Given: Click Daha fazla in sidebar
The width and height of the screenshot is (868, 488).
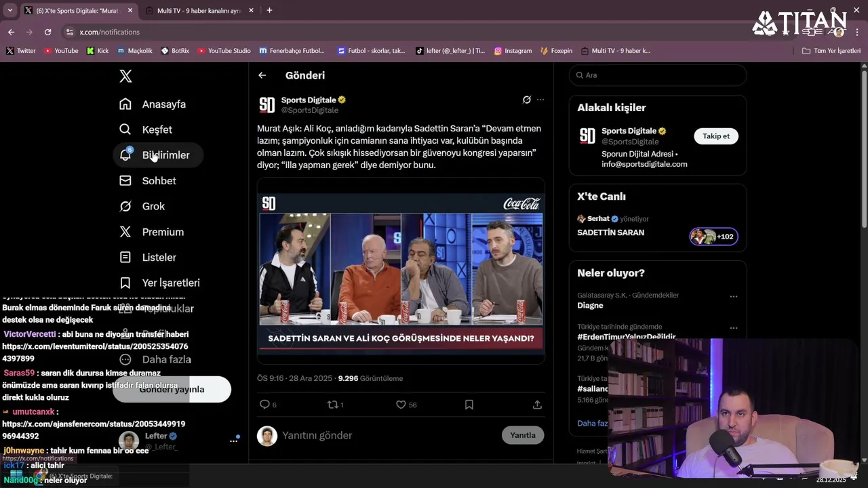Looking at the screenshot, I should click(155, 359).
